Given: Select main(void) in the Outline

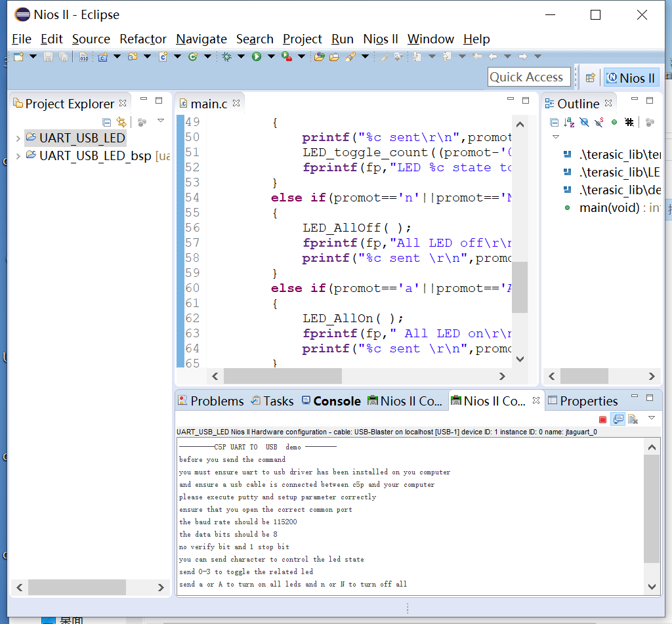Looking at the screenshot, I should (612, 208).
